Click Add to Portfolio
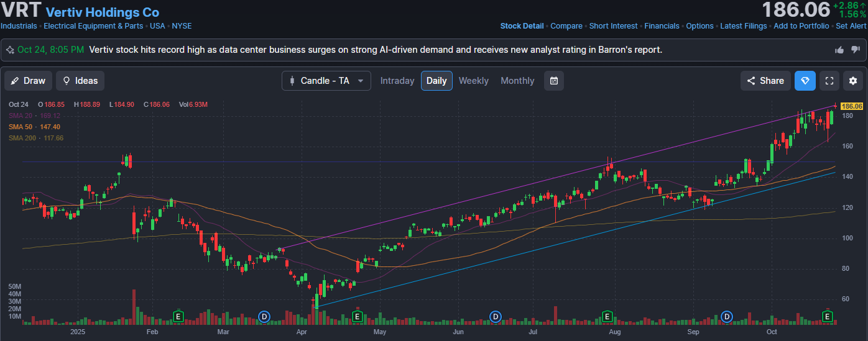 pyautogui.click(x=801, y=26)
